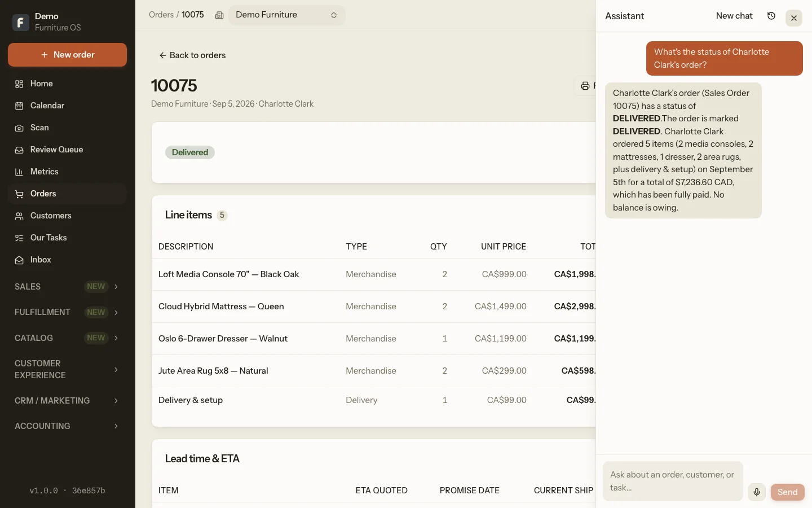Click the version text v1.0.0 · 36e857b
This screenshot has width=812, height=508.
(x=67, y=491)
